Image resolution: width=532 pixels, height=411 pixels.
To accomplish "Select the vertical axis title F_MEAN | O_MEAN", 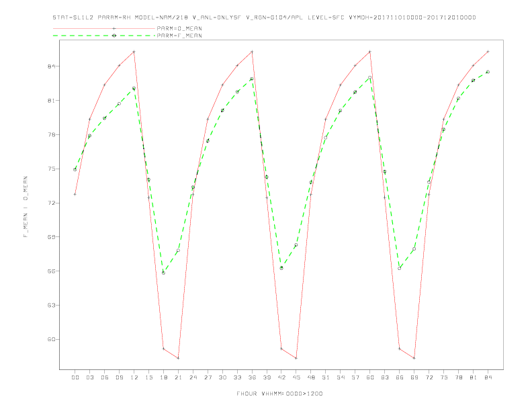I will tap(26, 207).
